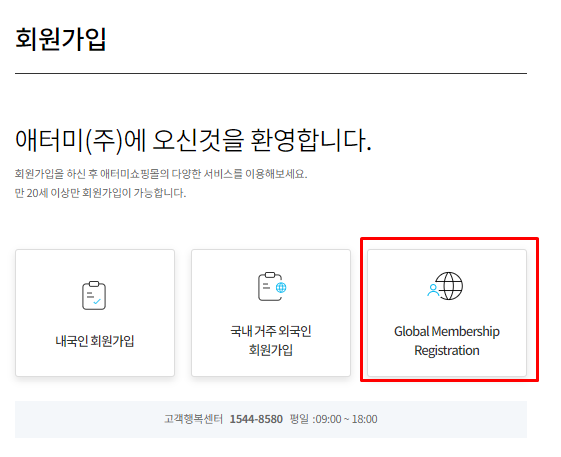Click the clipboard checkmark icon for 내국인 회원가입
The width and height of the screenshot is (561, 457).
94,296
